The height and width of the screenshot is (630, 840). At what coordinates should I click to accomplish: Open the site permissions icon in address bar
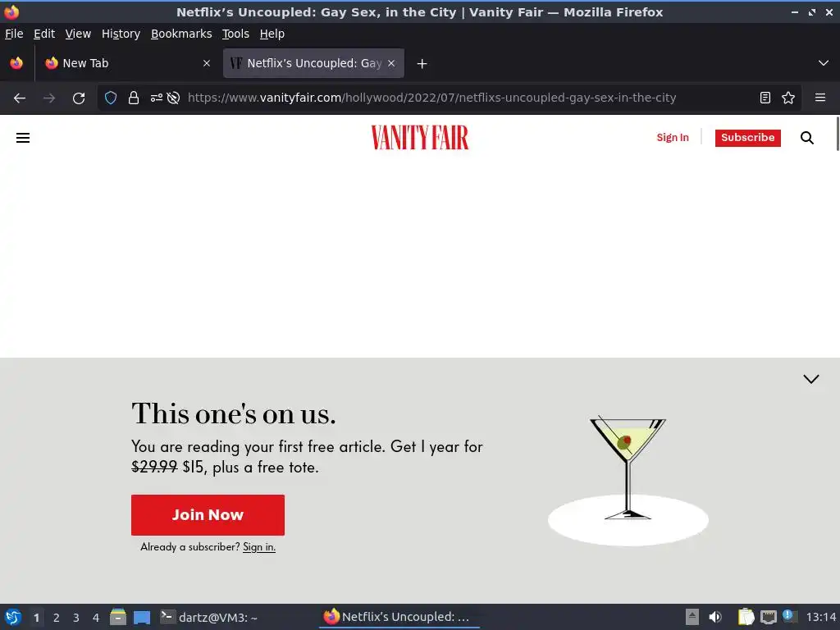(157, 98)
